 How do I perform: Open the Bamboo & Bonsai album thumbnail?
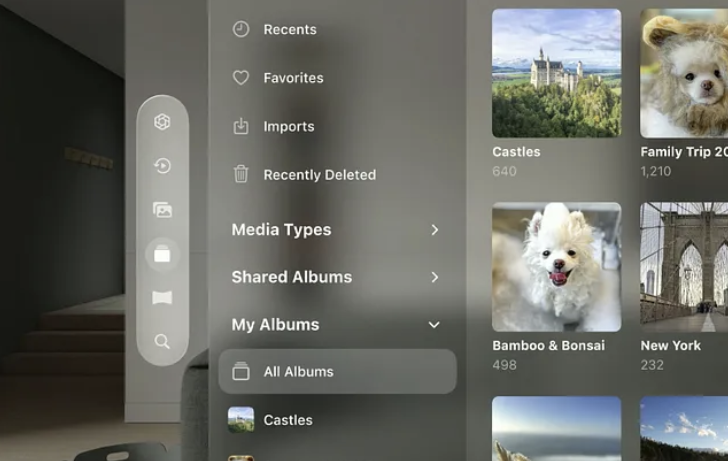tap(557, 267)
